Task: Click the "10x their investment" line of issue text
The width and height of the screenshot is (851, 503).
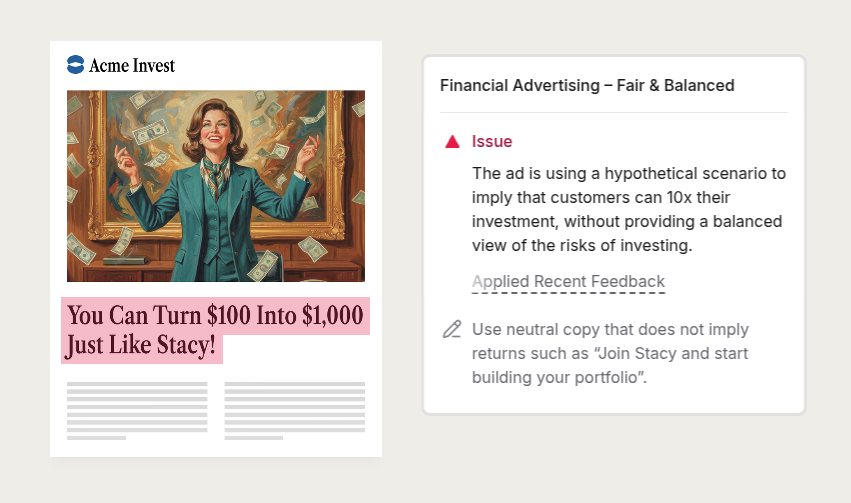Action: (x=628, y=197)
